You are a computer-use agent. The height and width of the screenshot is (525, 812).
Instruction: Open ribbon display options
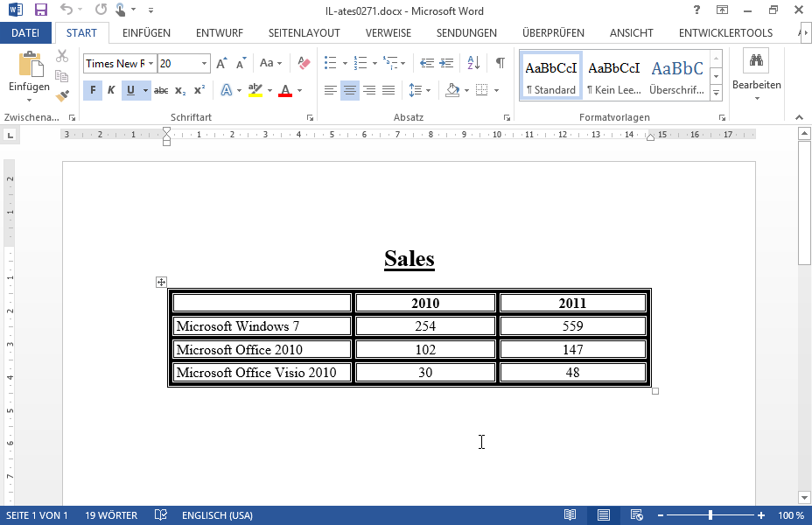pos(722,10)
